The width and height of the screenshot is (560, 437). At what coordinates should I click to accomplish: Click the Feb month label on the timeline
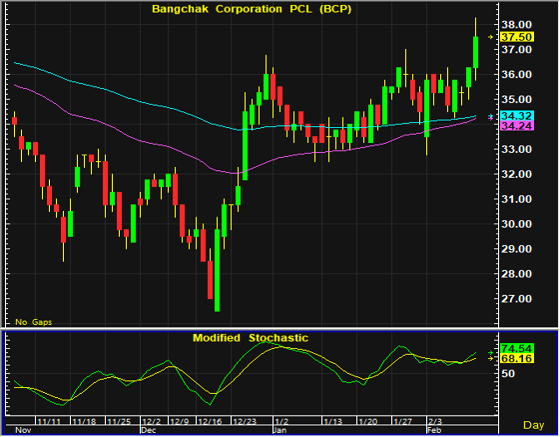pyautogui.click(x=434, y=430)
